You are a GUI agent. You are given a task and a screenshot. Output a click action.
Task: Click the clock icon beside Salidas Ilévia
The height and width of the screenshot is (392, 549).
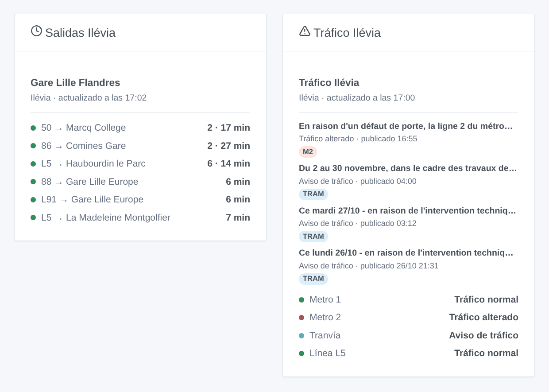click(36, 31)
